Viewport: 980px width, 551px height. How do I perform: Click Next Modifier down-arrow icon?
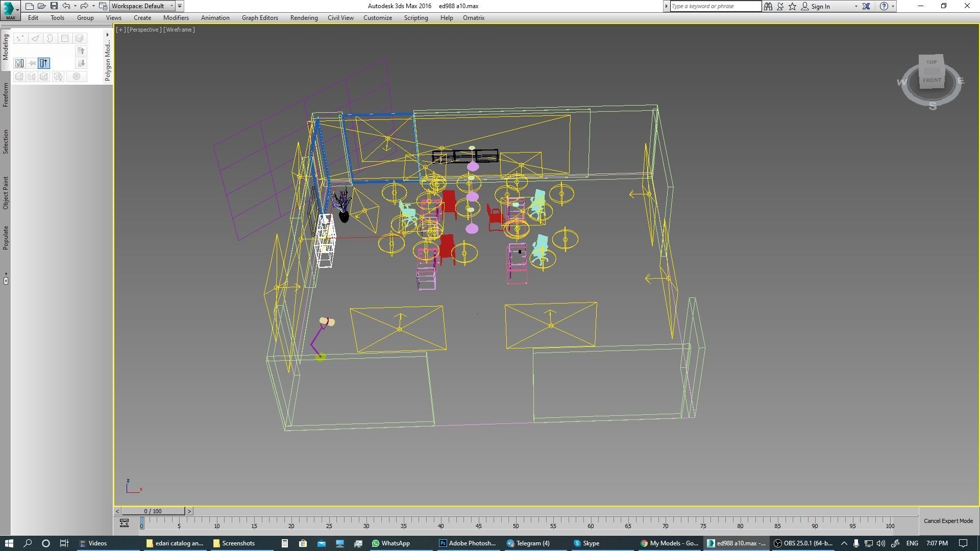click(81, 63)
